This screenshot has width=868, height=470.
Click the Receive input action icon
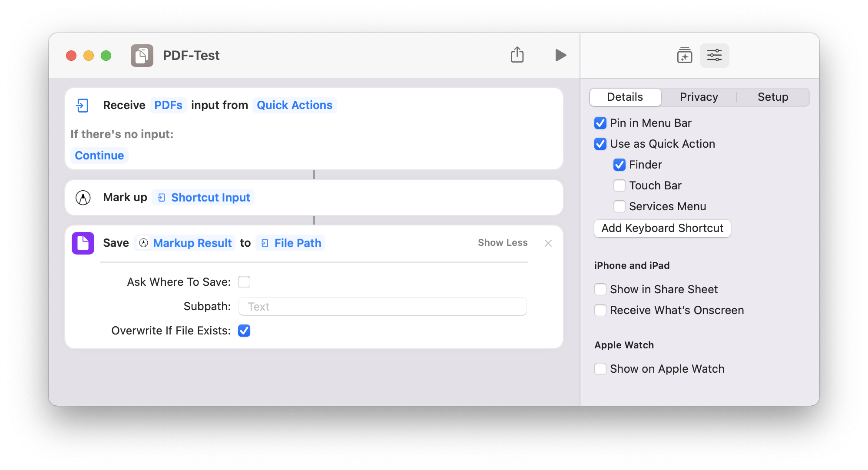click(83, 106)
